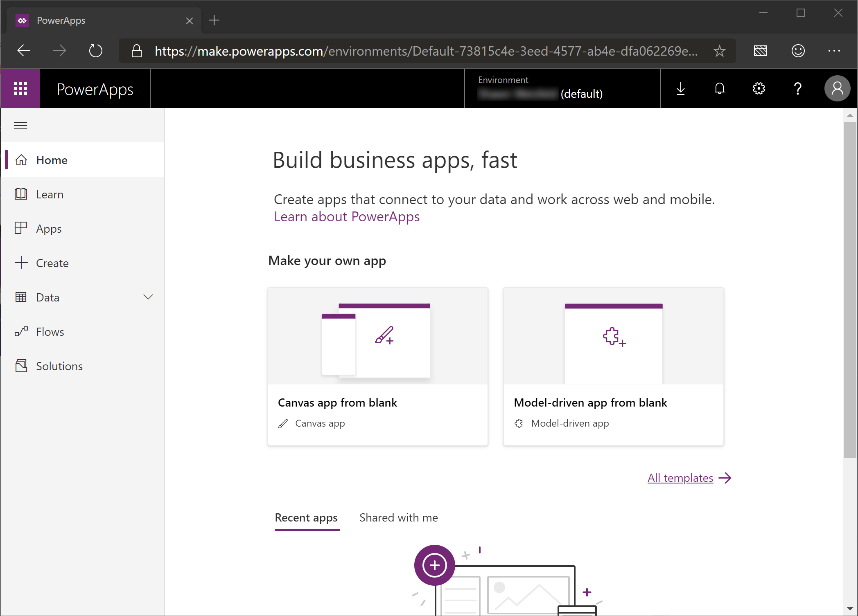Open the notifications bell

pyautogui.click(x=719, y=88)
